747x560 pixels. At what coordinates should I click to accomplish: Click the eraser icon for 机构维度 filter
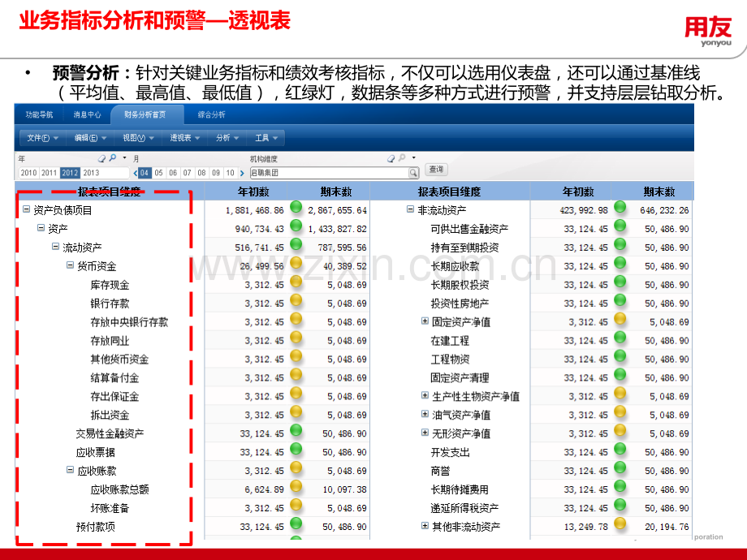391,158
